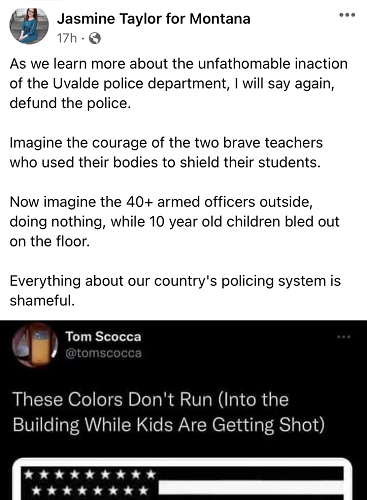Click the 'These Colors Don't Run' tweet text
The image size is (367, 500).
click(168, 412)
